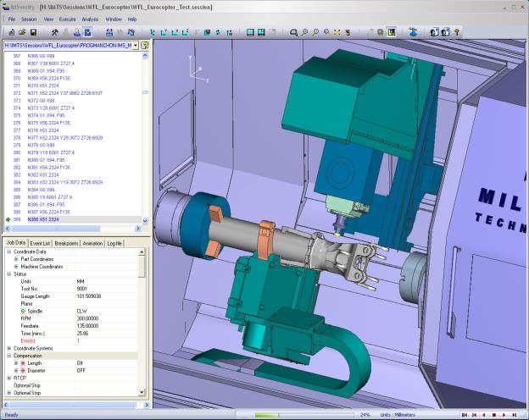Jump to program start with rewind button
The image size is (529, 420).
464,415
